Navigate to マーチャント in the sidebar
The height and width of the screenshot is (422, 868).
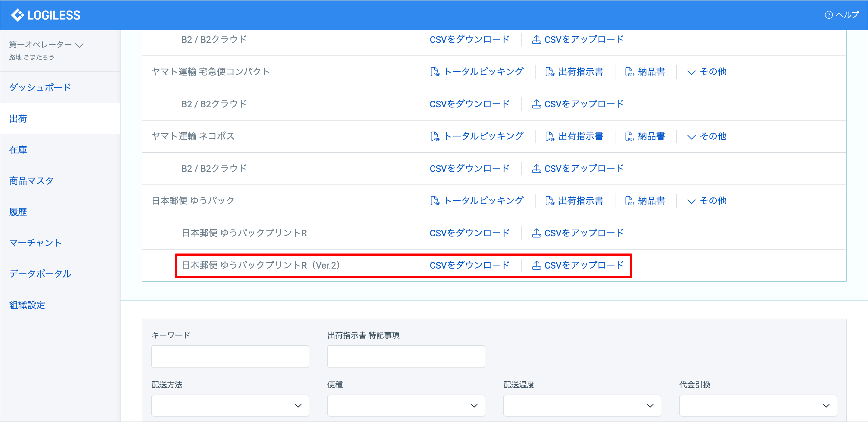point(35,243)
